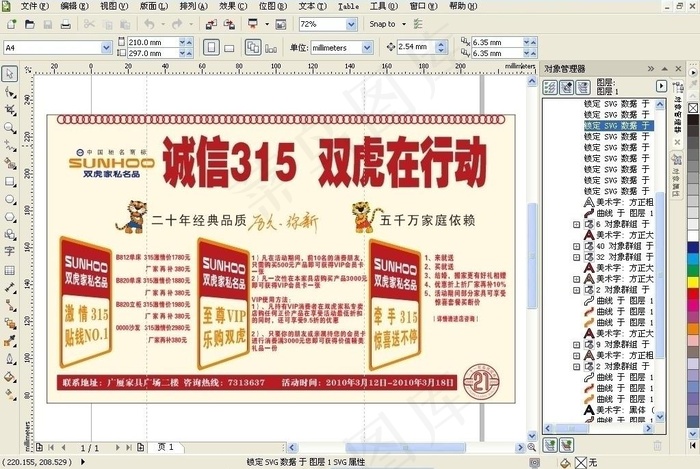
Task: Toggle apply layout to all pages
Action: (x=253, y=47)
